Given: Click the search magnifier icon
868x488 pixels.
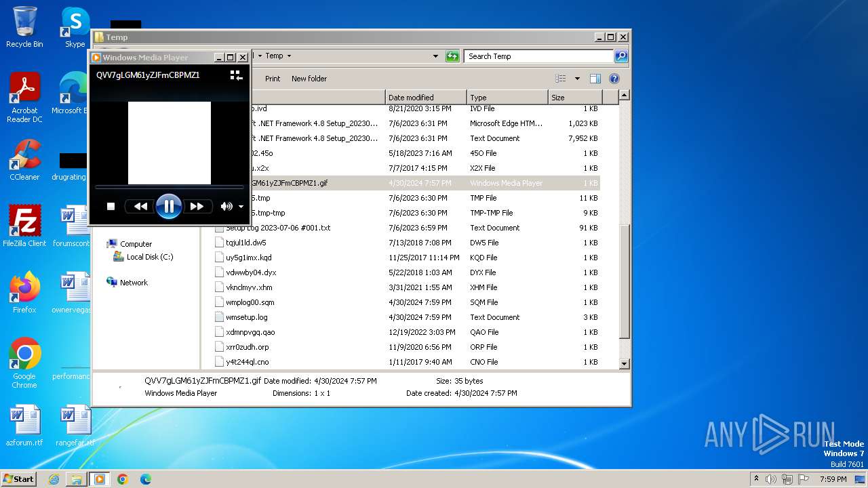Looking at the screenshot, I should click(621, 56).
